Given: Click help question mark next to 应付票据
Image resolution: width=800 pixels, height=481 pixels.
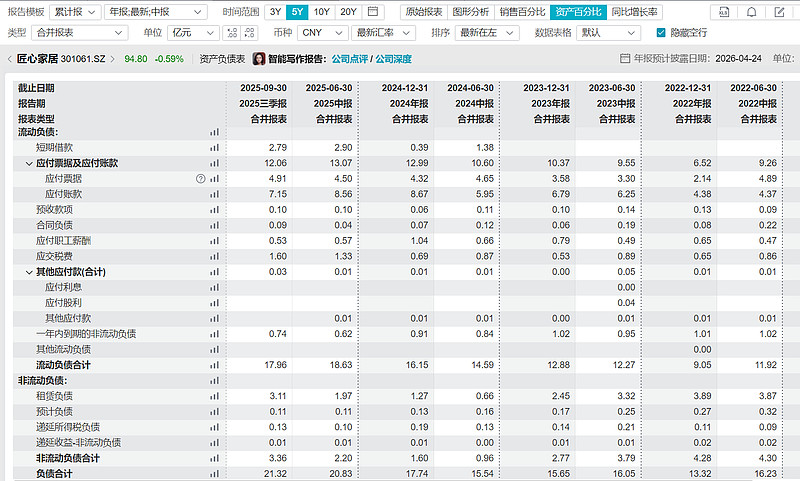Looking at the screenshot, I should pyautogui.click(x=200, y=179).
